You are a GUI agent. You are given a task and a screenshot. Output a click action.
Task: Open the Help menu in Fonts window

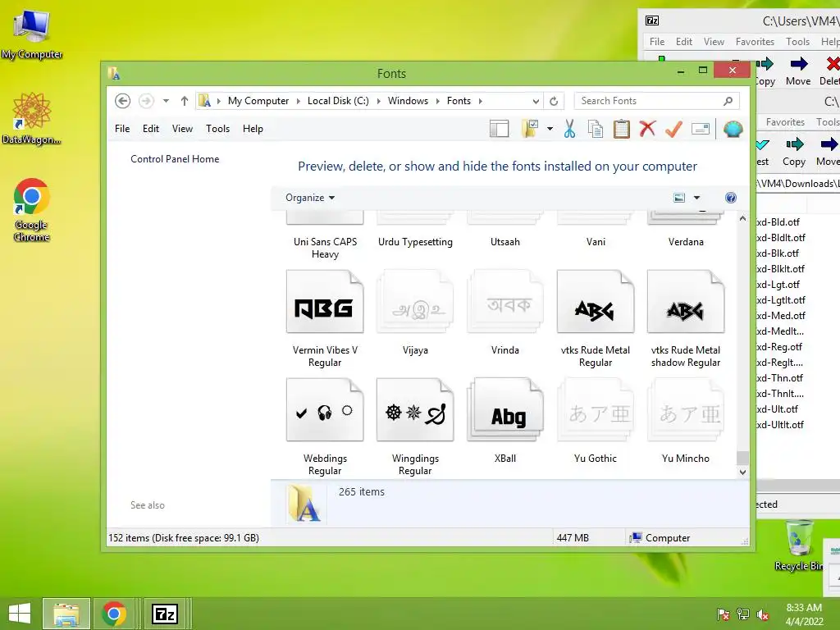pyautogui.click(x=253, y=129)
